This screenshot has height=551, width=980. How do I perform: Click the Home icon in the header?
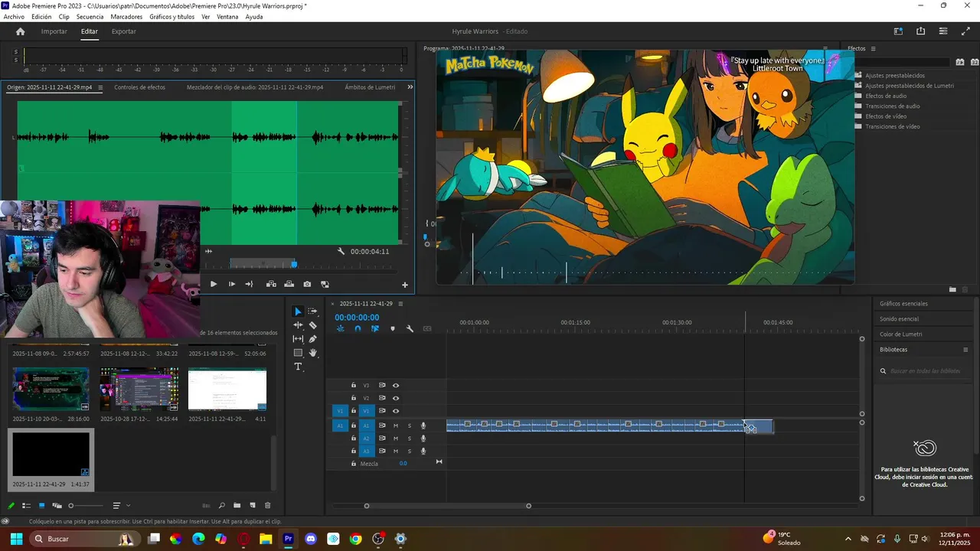(x=21, y=31)
